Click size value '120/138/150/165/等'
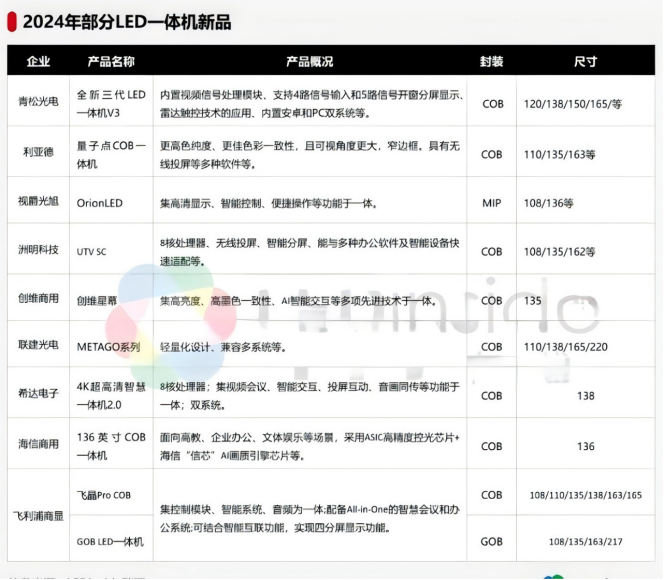This screenshot has width=664, height=580. pyautogui.click(x=573, y=104)
